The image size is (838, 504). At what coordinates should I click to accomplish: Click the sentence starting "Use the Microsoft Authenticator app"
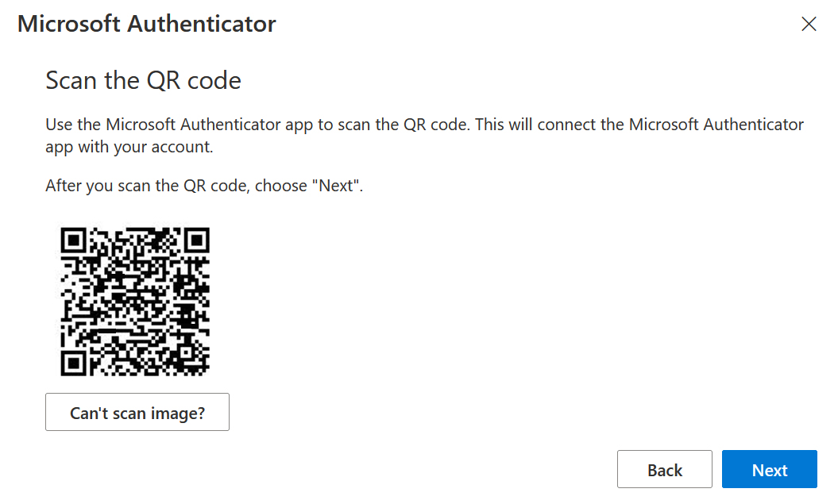click(257, 125)
